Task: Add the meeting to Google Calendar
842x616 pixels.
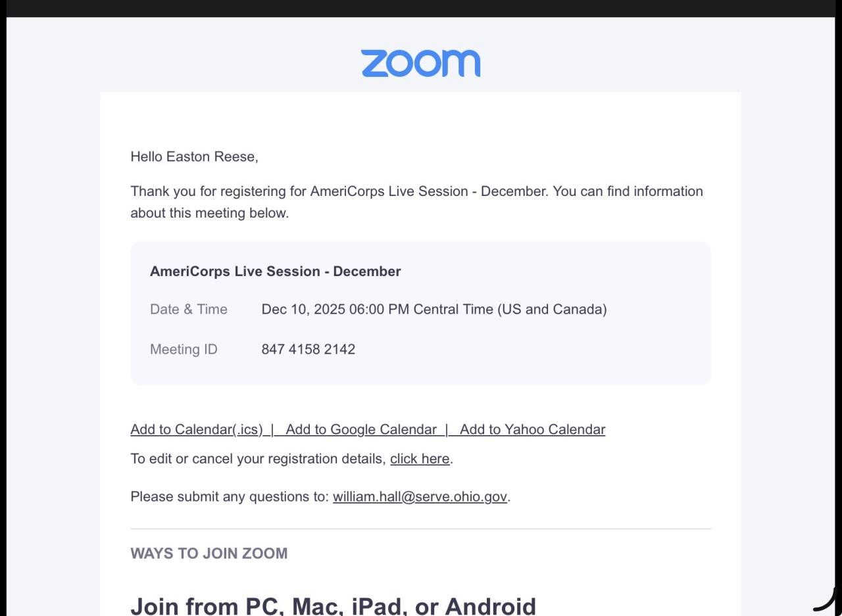Action: pos(361,429)
